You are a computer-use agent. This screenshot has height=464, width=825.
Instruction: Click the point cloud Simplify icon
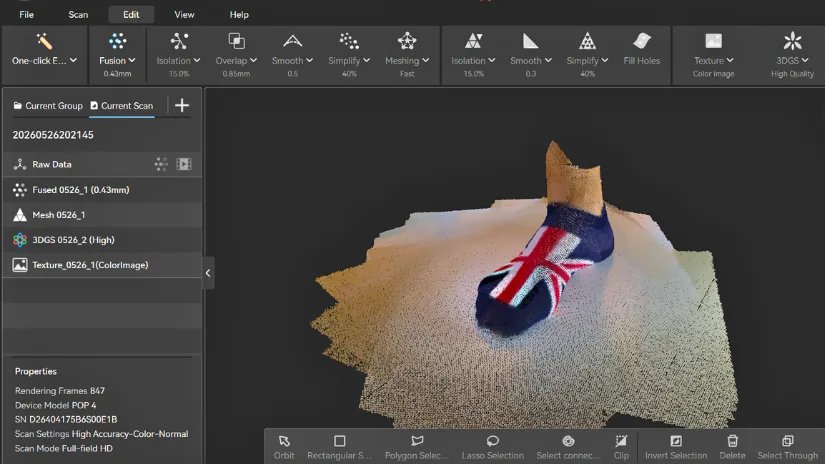pyautogui.click(x=349, y=41)
